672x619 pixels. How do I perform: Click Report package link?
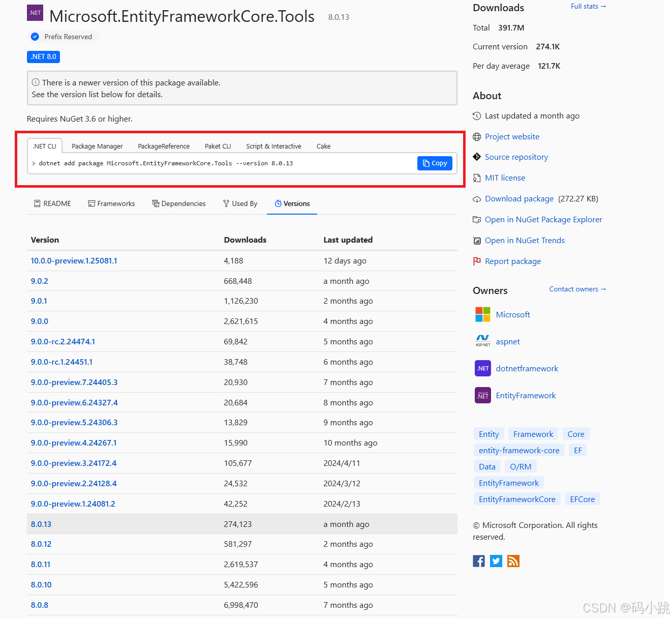513,261
